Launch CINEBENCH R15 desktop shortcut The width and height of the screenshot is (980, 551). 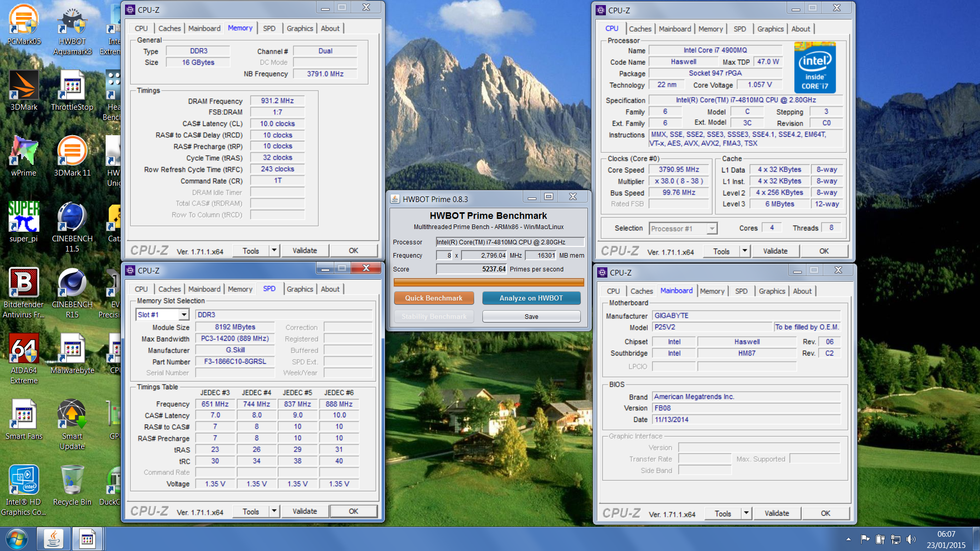72,293
